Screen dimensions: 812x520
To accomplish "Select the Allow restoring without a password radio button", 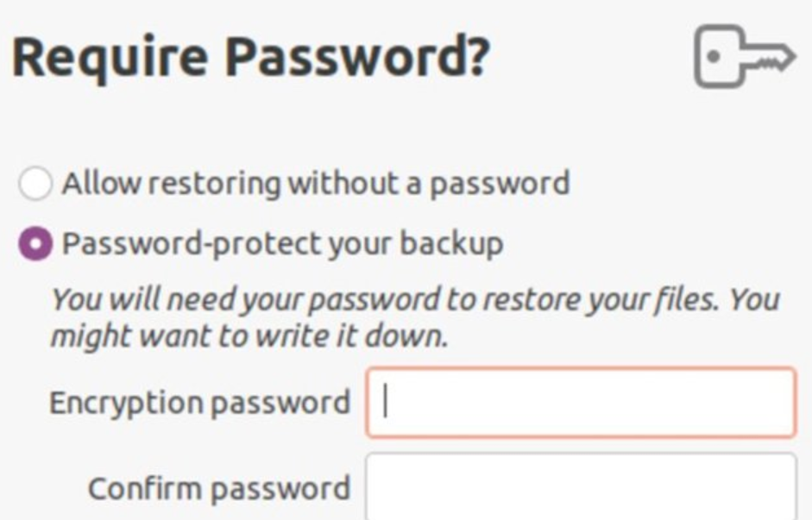I will (35, 184).
